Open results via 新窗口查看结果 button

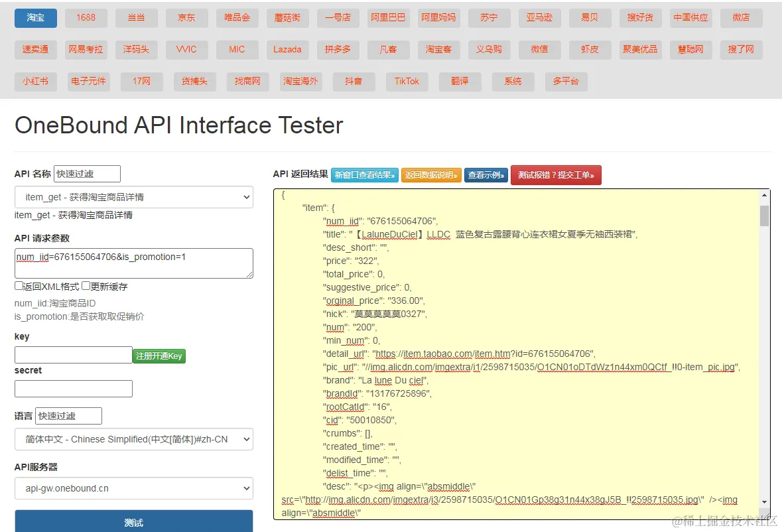point(365,175)
